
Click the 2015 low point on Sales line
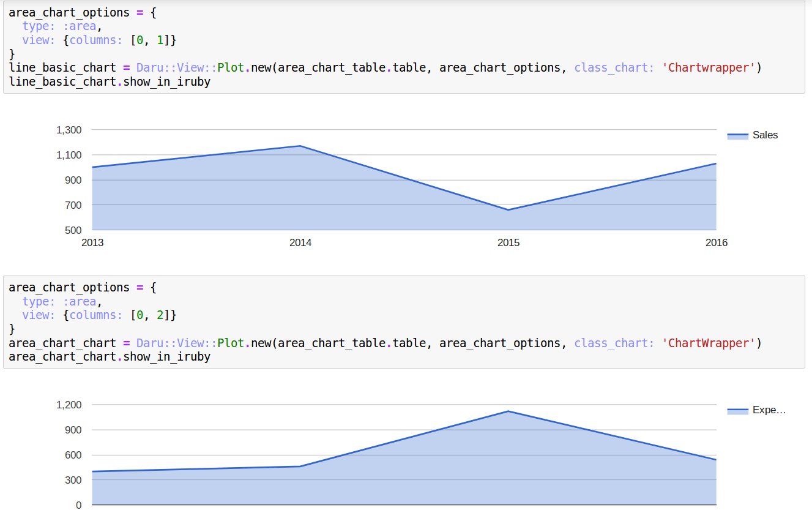click(x=508, y=210)
